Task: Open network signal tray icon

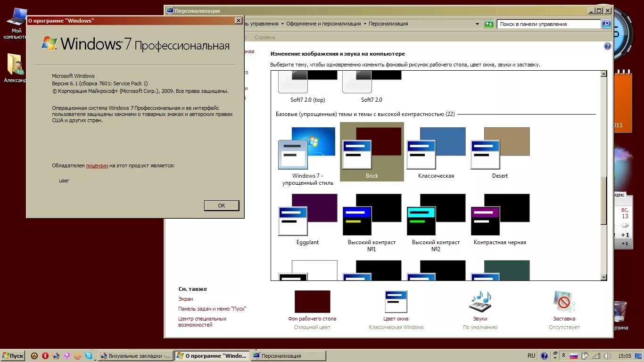Action: click(x=596, y=356)
